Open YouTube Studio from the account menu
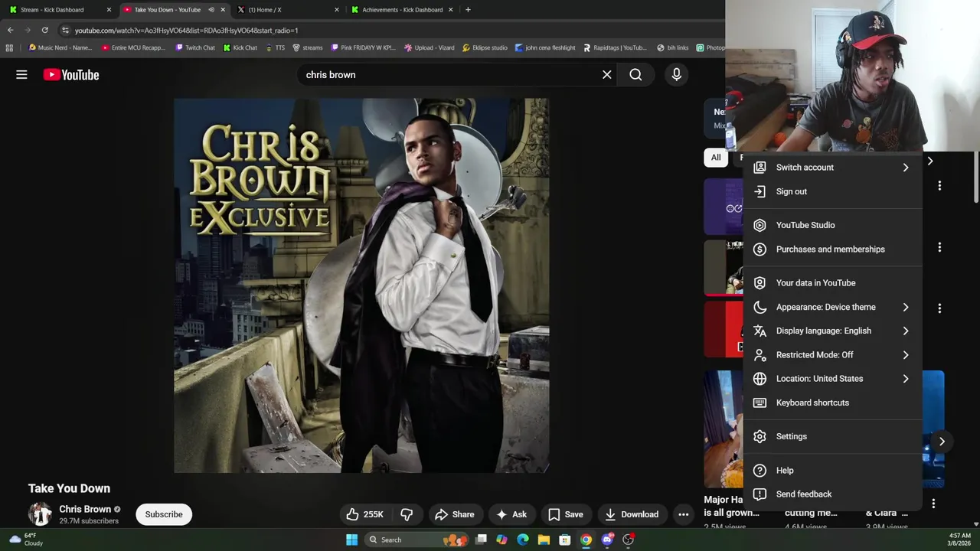Viewport: 980px width, 551px height. [832, 225]
